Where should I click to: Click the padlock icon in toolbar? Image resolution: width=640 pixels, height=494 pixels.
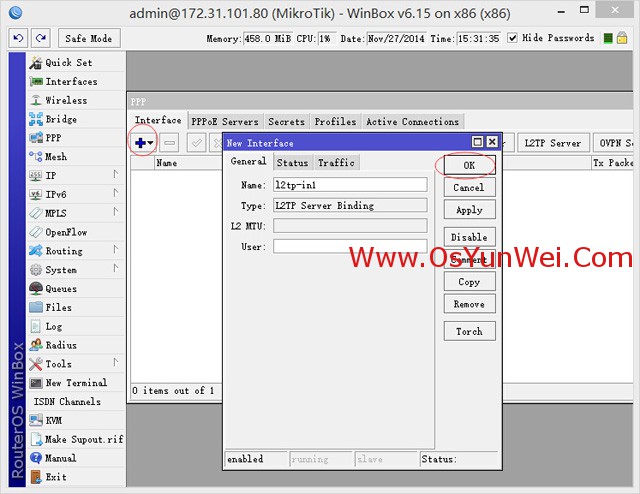(622, 38)
